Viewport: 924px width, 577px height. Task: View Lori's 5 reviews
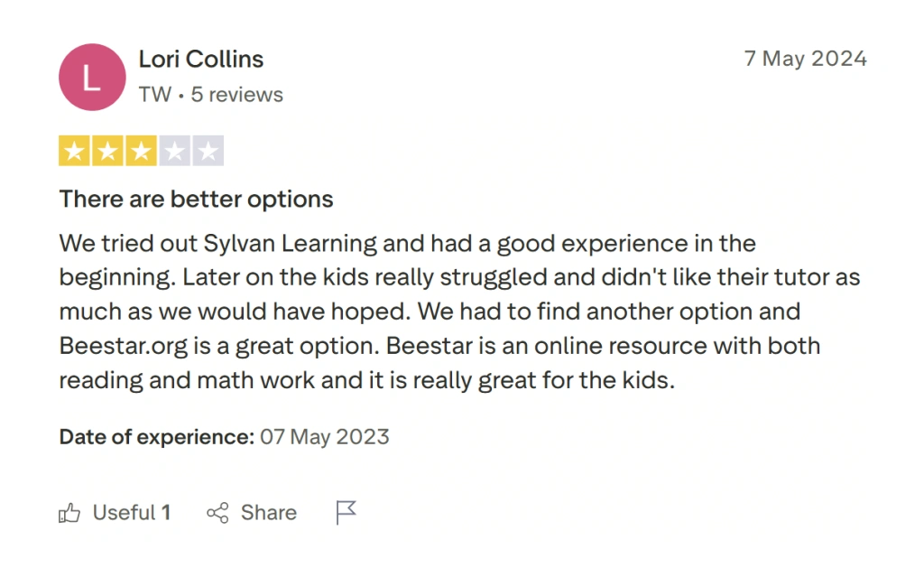point(236,94)
